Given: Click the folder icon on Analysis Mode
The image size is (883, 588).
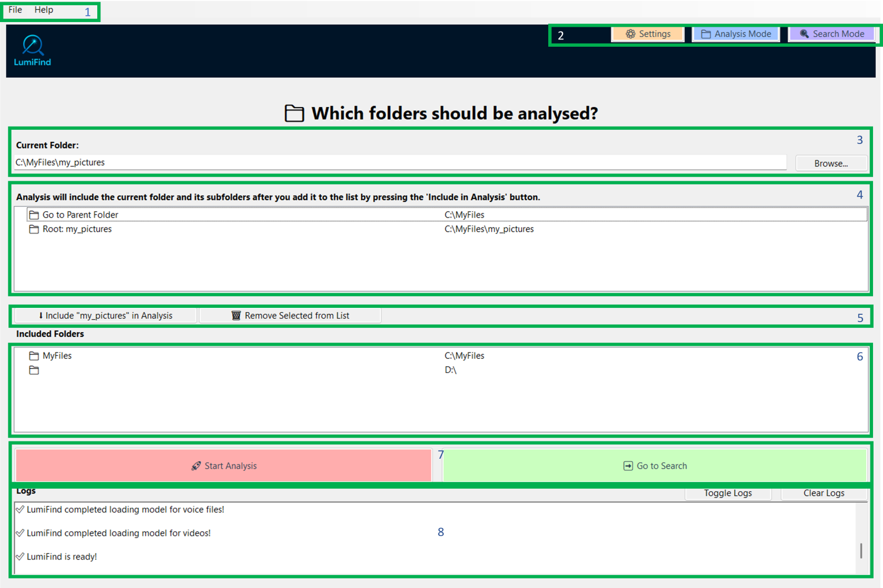Looking at the screenshot, I should [706, 34].
